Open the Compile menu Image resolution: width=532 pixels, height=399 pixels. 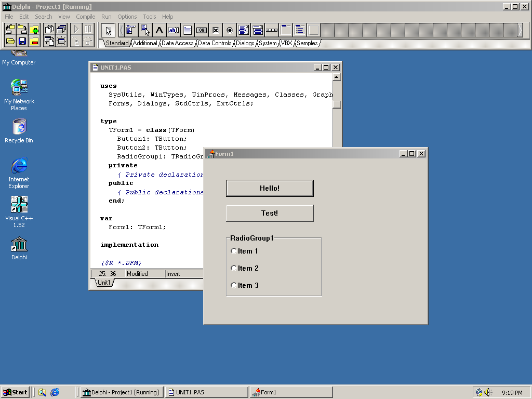pyautogui.click(x=86, y=17)
